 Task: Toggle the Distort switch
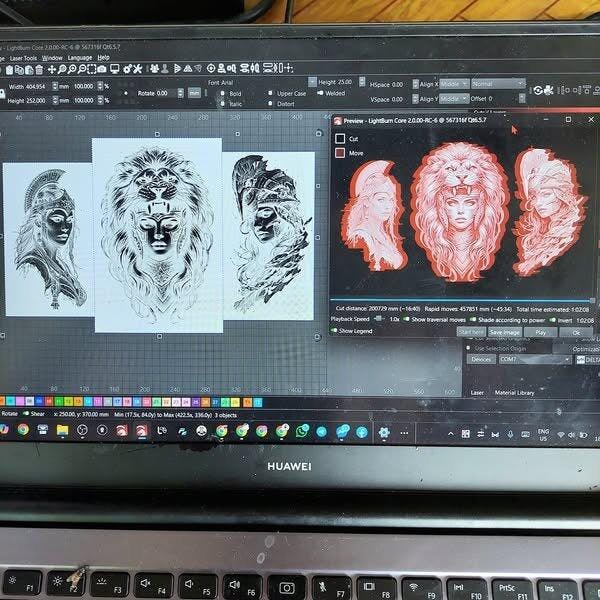(271, 103)
